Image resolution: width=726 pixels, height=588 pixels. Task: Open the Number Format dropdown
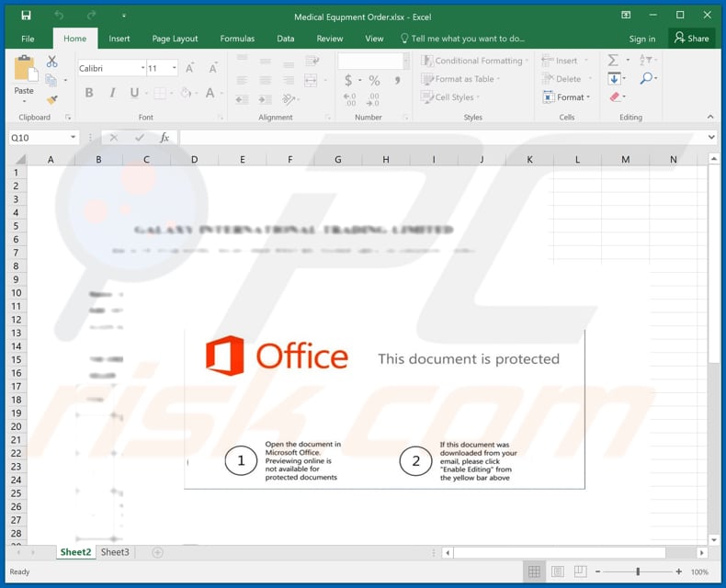point(406,61)
